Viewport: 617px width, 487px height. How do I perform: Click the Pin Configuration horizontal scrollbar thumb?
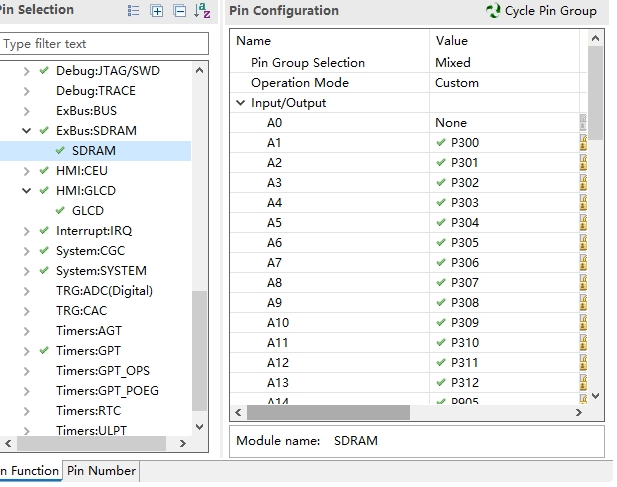click(328, 412)
